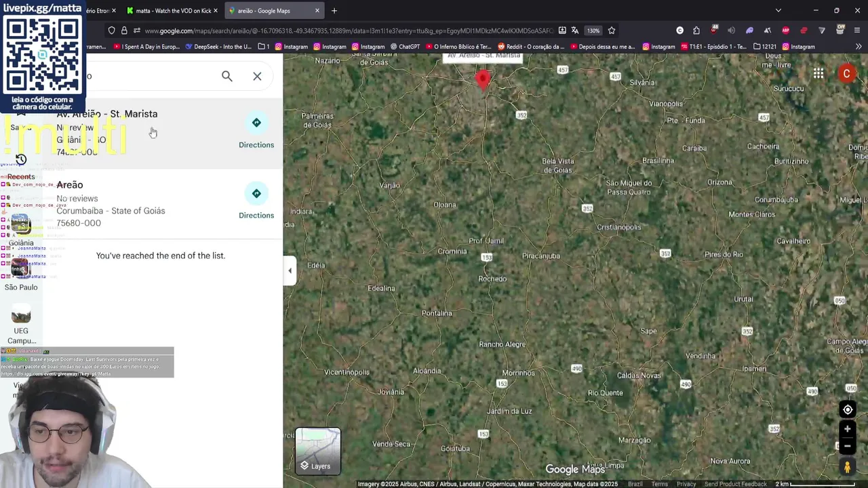Toggle the 2 km map scale bar
The image size is (868, 488).
coord(816,484)
